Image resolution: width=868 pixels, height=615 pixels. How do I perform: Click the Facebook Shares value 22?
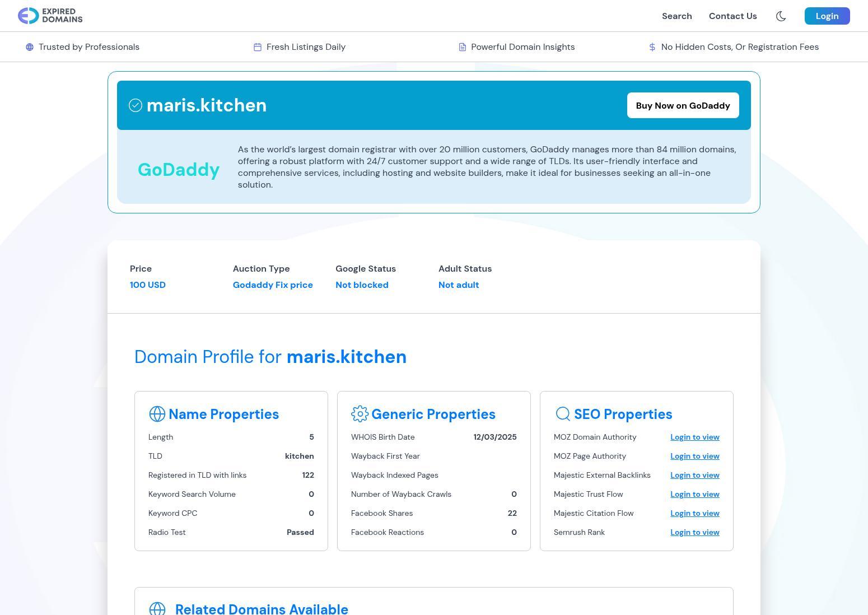(512, 513)
